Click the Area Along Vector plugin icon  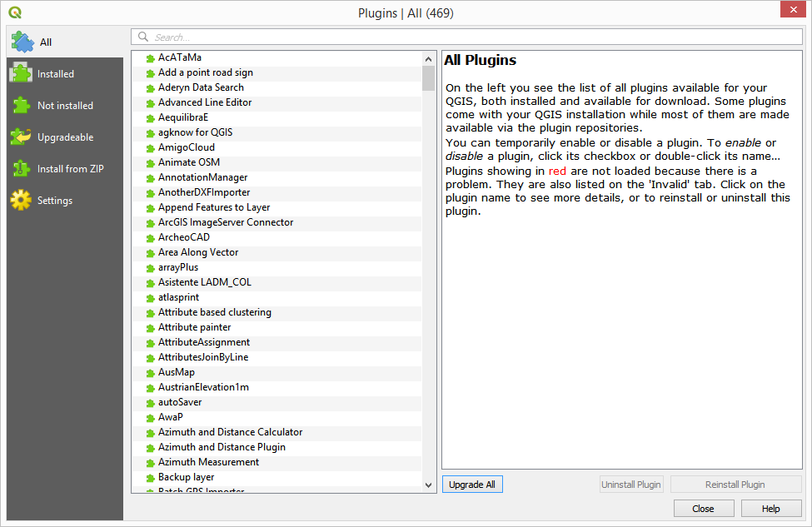[150, 254]
